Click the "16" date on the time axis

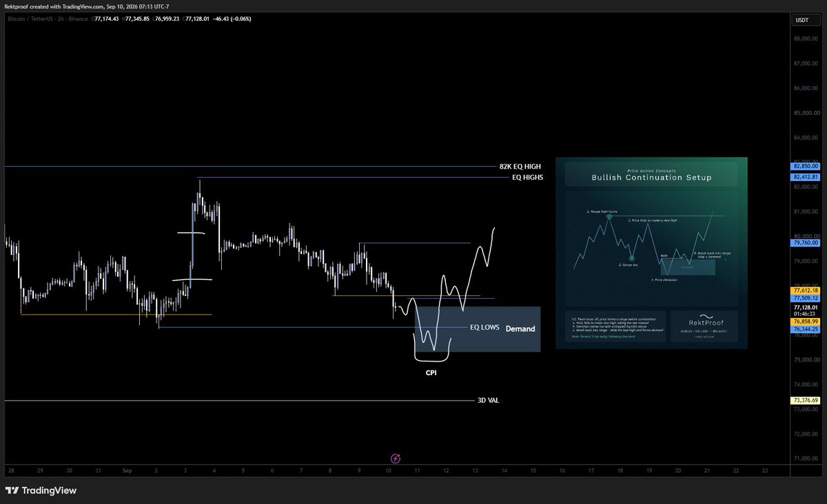click(562, 470)
